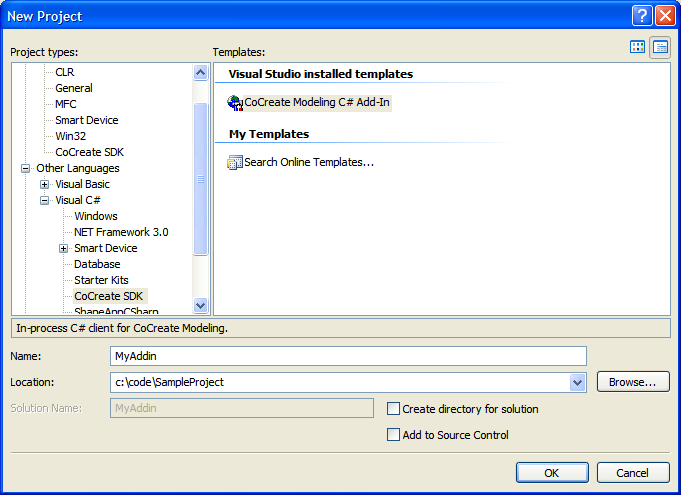Select Smart Device under the C++ group
Screen dimensions: 681x495
(x=87, y=120)
